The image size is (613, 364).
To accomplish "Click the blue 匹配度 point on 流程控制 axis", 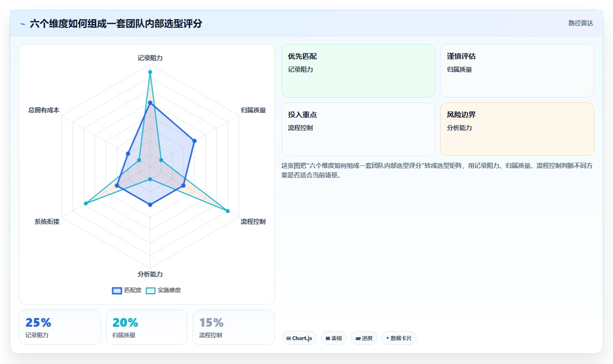I will click(183, 186).
